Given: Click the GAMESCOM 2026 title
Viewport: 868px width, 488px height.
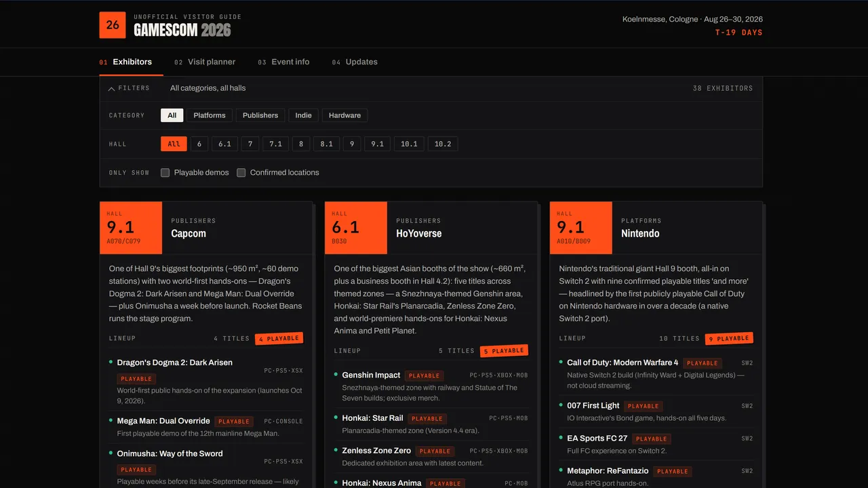Looking at the screenshot, I should pyautogui.click(x=182, y=30).
